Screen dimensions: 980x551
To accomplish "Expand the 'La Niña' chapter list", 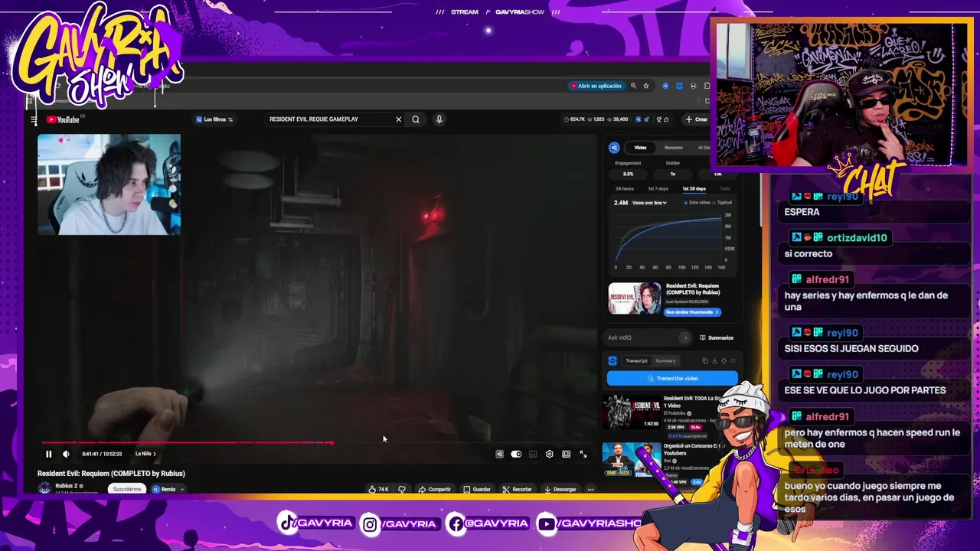I will click(x=145, y=454).
